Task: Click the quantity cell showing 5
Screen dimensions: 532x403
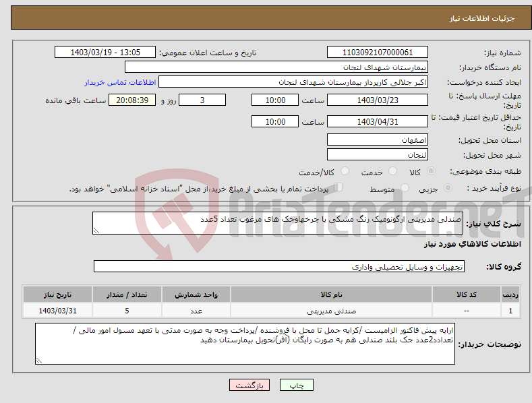Action: [x=127, y=311]
